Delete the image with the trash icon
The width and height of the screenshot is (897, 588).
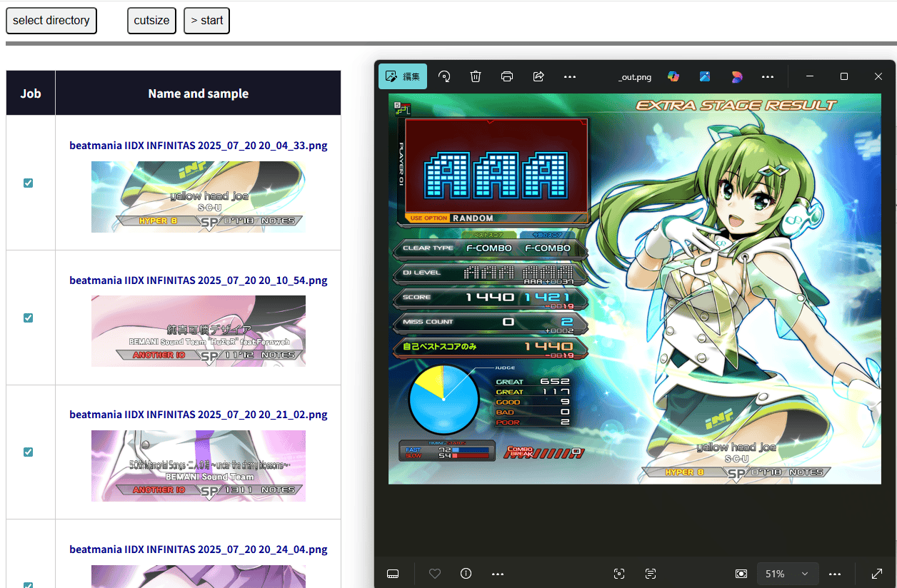click(476, 76)
